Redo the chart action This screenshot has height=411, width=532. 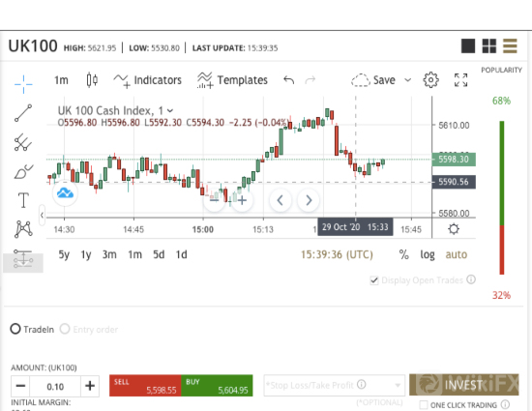(x=310, y=80)
